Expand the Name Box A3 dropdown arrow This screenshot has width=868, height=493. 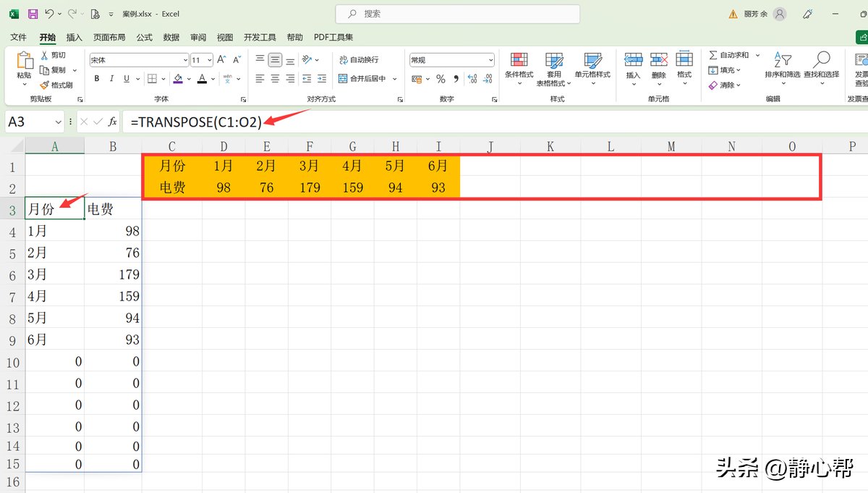[x=58, y=122]
